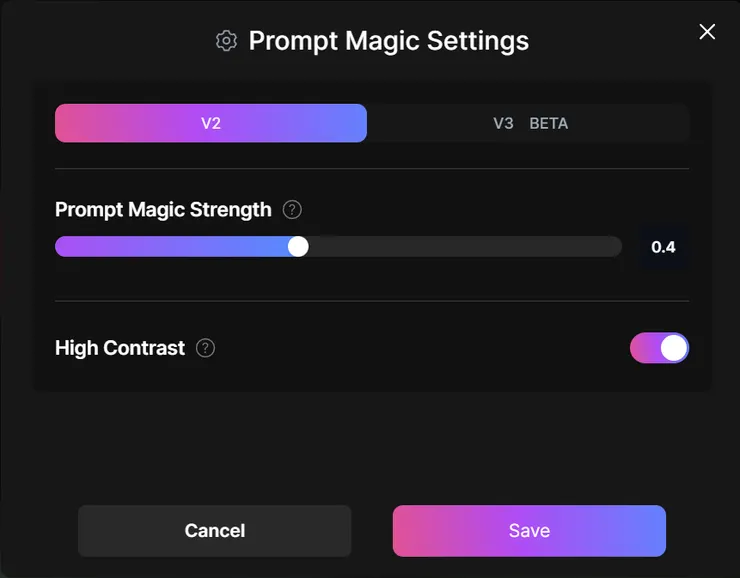
Task: Click the Prompt Magic Strength slider handle
Action: click(x=298, y=246)
